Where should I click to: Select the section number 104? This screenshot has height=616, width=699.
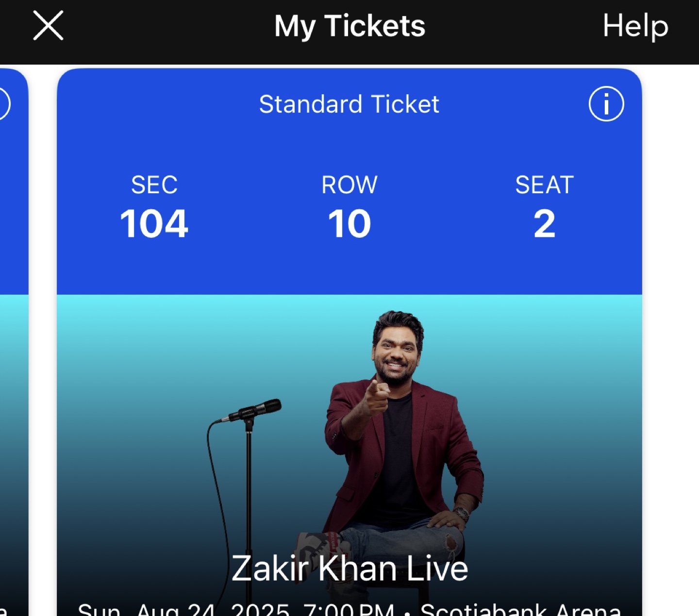point(154,224)
